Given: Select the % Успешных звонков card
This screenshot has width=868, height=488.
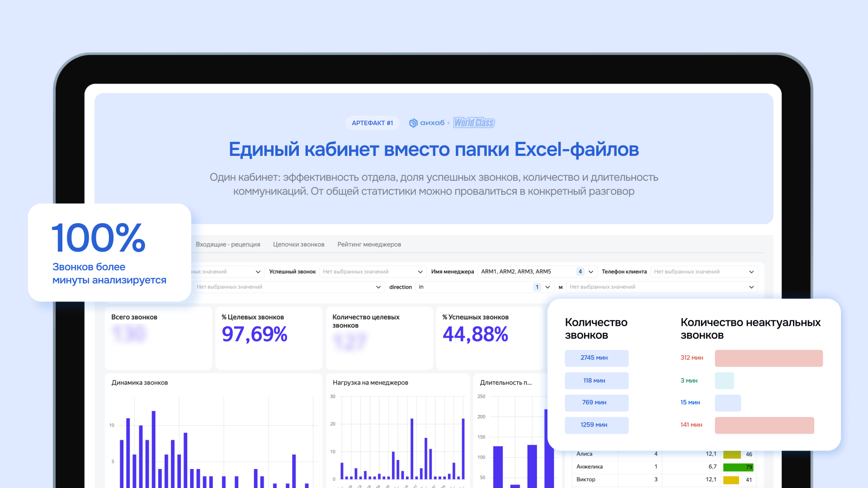Looking at the screenshot, I should tap(490, 338).
